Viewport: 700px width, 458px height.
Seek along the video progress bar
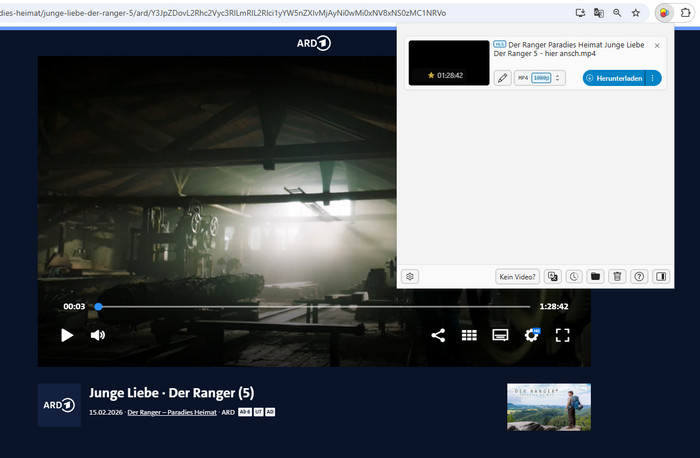(x=314, y=307)
